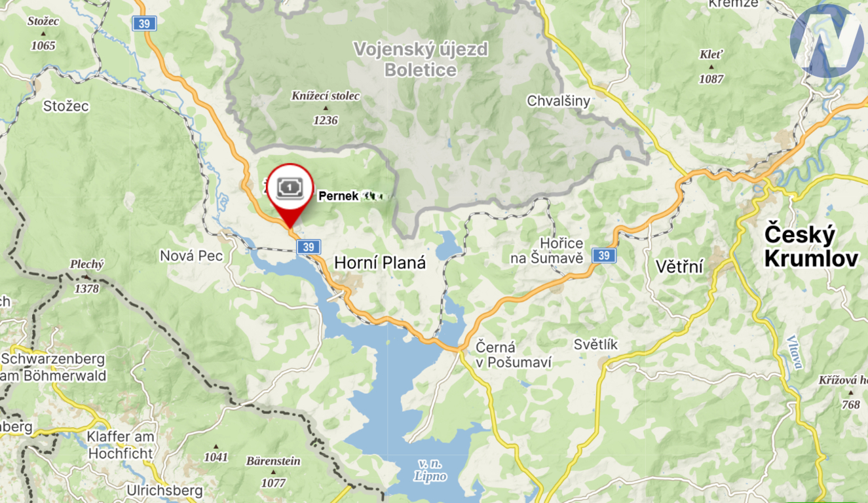Click the Černá v Pošumaví town label
868x503 pixels.
pyautogui.click(x=514, y=354)
